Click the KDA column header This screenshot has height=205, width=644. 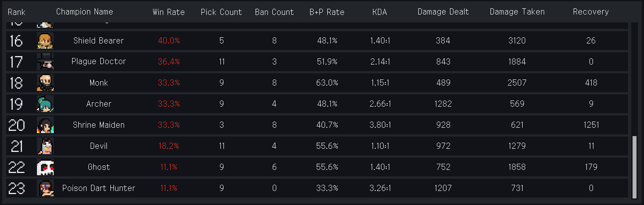point(380,12)
